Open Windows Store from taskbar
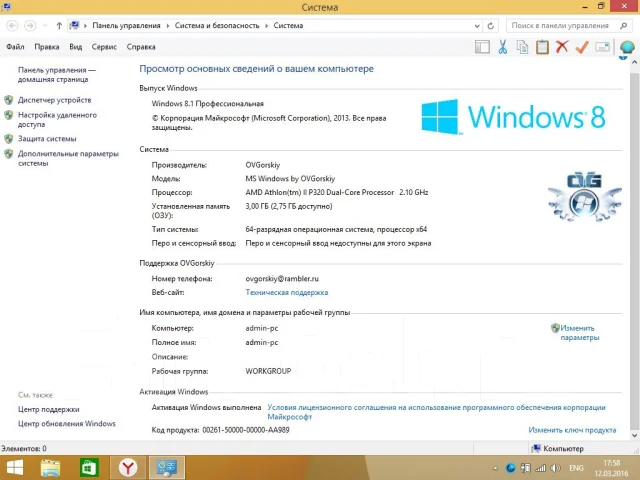Image resolution: width=640 pixels, height=480 pixels. pyautogui.click(x=89, y=467)
